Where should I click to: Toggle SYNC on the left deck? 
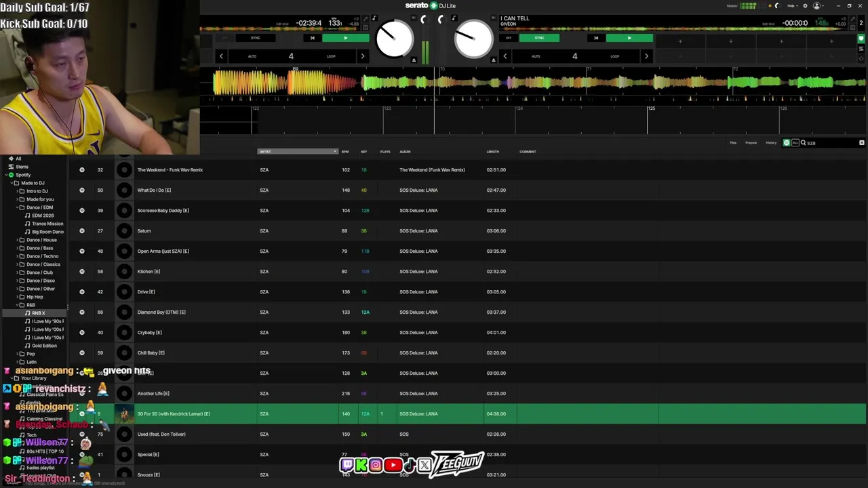[x=256, y=38]
